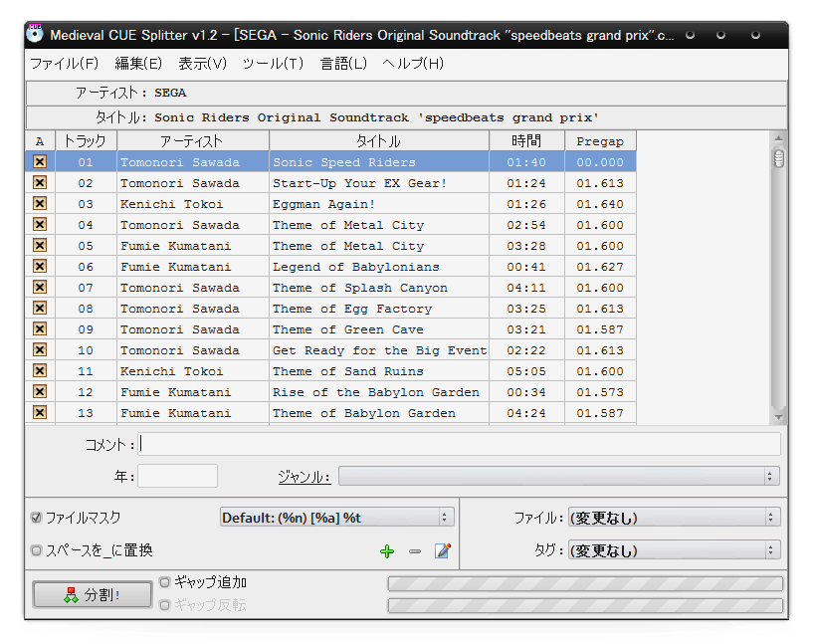The height and width of the screenshot is (644, 813).
Task: Select title 'Theme of Babylon Garden'
Action: click(364, 413)
